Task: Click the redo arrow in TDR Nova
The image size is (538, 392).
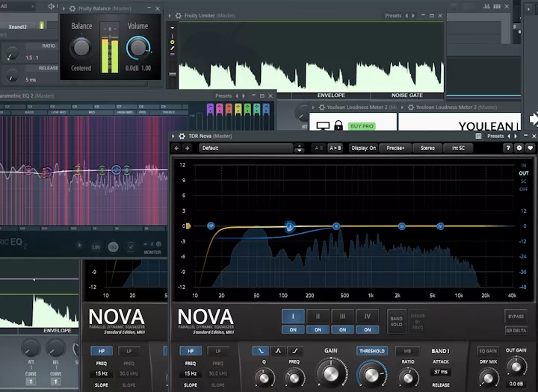Action: (x=187, y=148)
